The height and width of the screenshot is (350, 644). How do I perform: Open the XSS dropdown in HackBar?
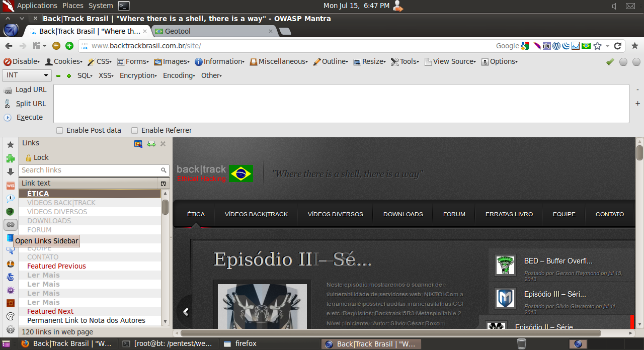[x=106, y=75]
